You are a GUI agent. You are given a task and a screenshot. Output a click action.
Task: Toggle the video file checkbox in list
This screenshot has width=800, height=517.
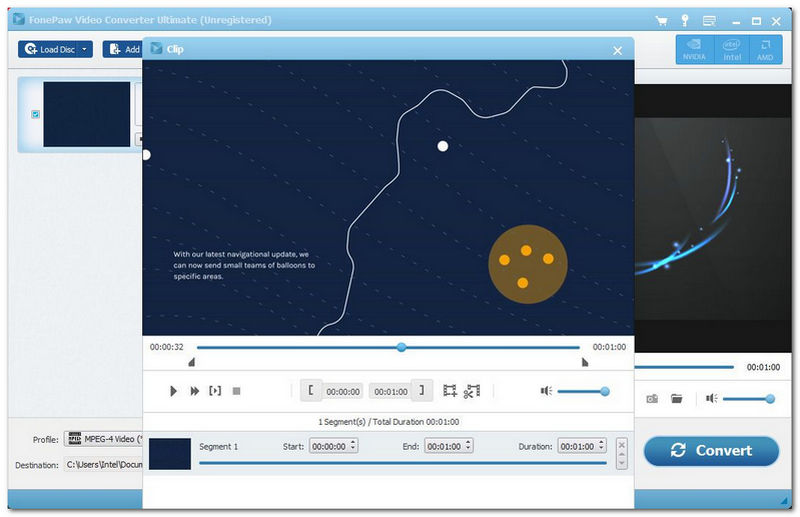[x=36, y=114]
